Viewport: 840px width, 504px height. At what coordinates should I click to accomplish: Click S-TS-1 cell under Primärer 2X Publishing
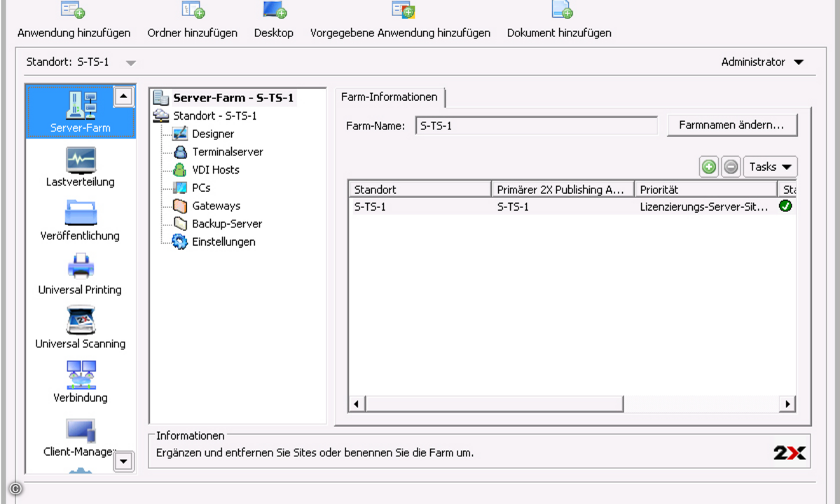click(x=513, y=206)
